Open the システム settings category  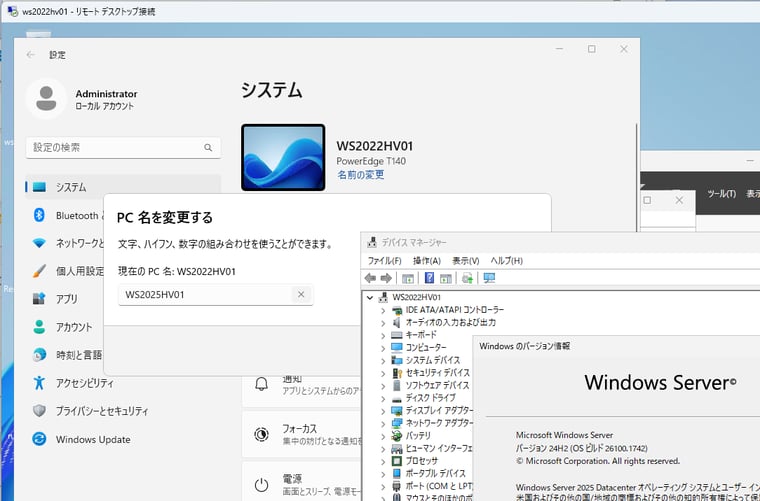click(x=123, y=187)
